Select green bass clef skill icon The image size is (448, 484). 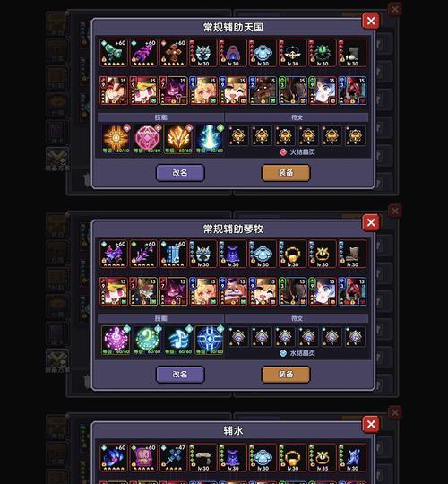click(147, 339)
